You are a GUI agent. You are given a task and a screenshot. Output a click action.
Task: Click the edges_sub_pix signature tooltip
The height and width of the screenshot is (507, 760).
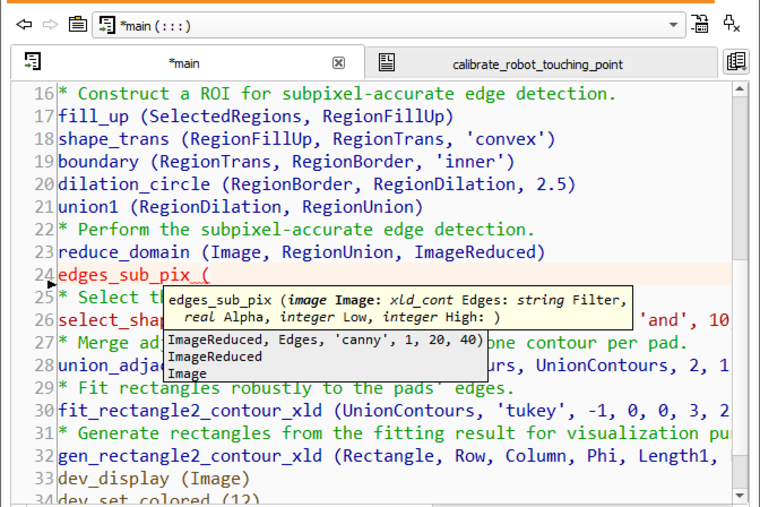click(398, 308)
